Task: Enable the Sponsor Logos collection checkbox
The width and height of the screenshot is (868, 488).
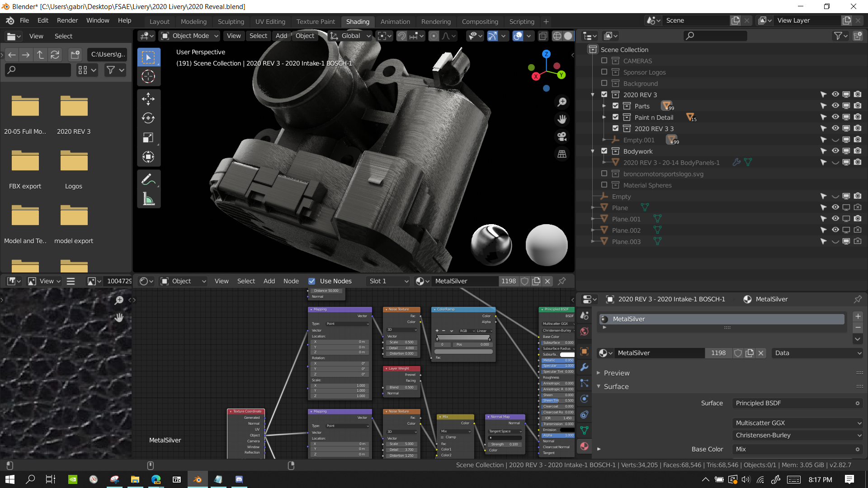Action: tap(604, 72)
